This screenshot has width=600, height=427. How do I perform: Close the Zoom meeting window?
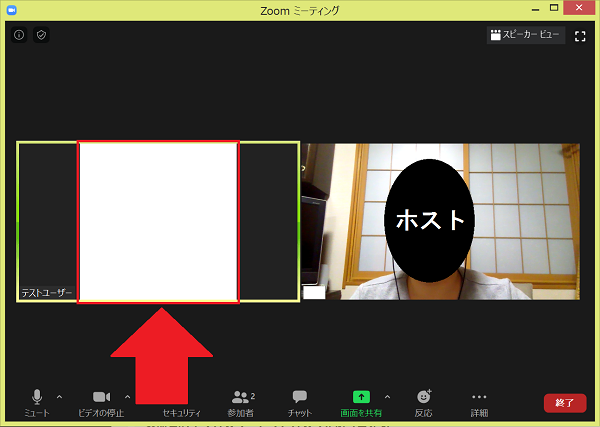pyautogui.click(x=579, y=8)
